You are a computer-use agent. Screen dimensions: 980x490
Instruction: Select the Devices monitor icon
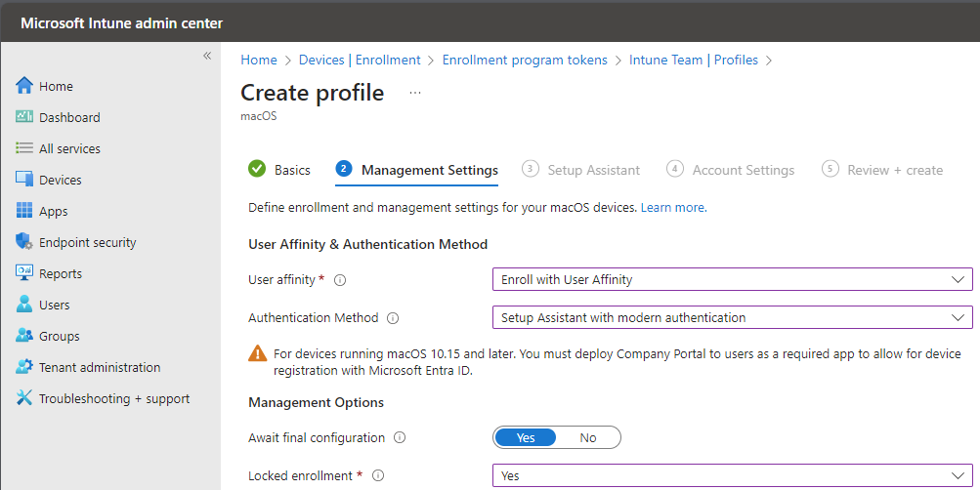(24, 180)
